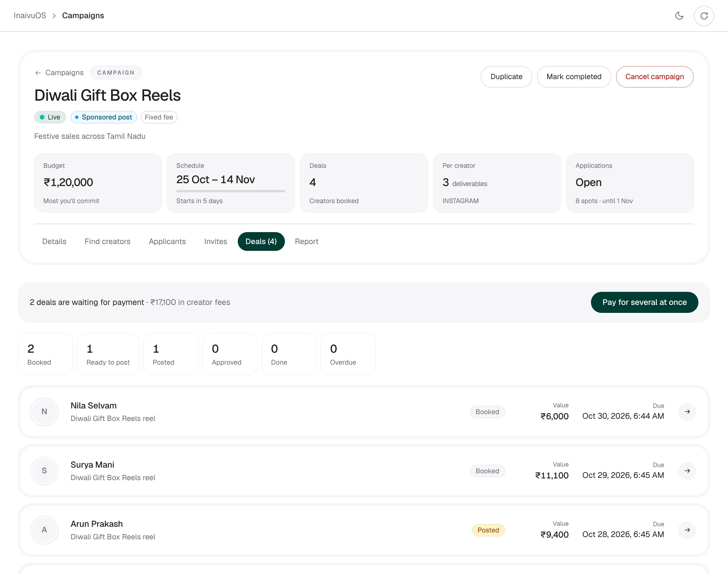Switch to the Details tab

coord(54,241)
